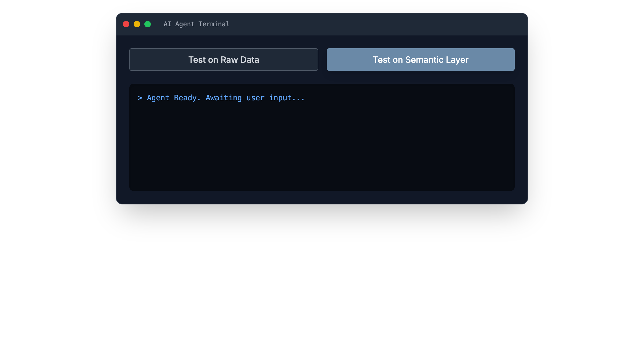The image size is (644, 338).
Task: Select the AI Agent Terminal title text
Action: pos(197,24)
